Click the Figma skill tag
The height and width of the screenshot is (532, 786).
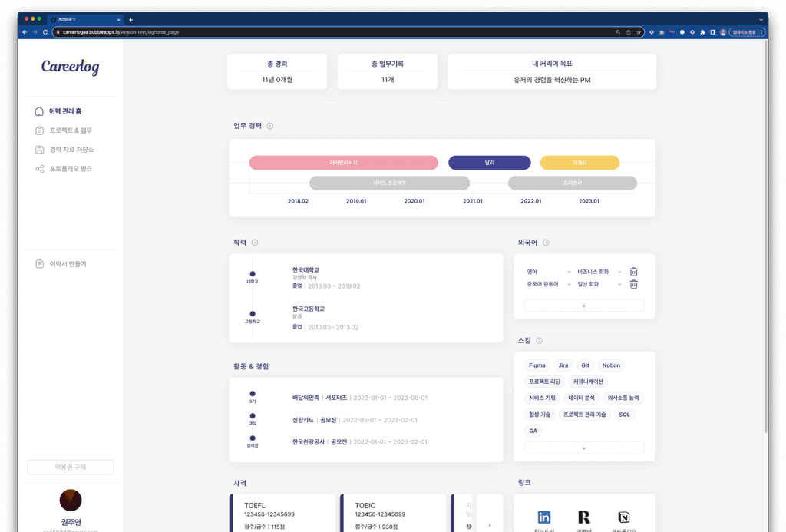click(537, 365)
